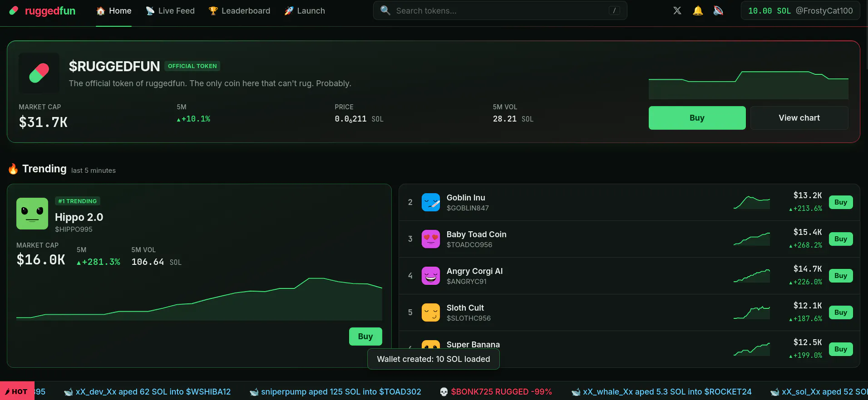Open the Hippo 2.0 token name
868x400 pixels.
coord(79,217)
